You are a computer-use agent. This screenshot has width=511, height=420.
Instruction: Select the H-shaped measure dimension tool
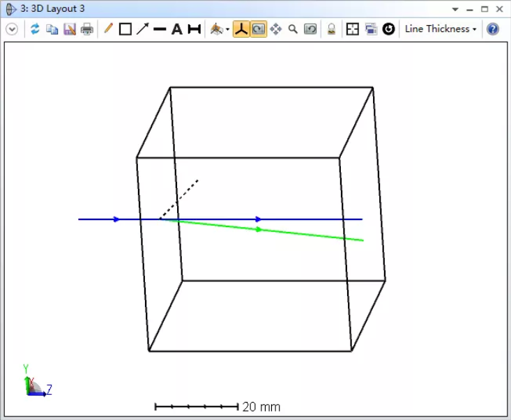(195, 29)
